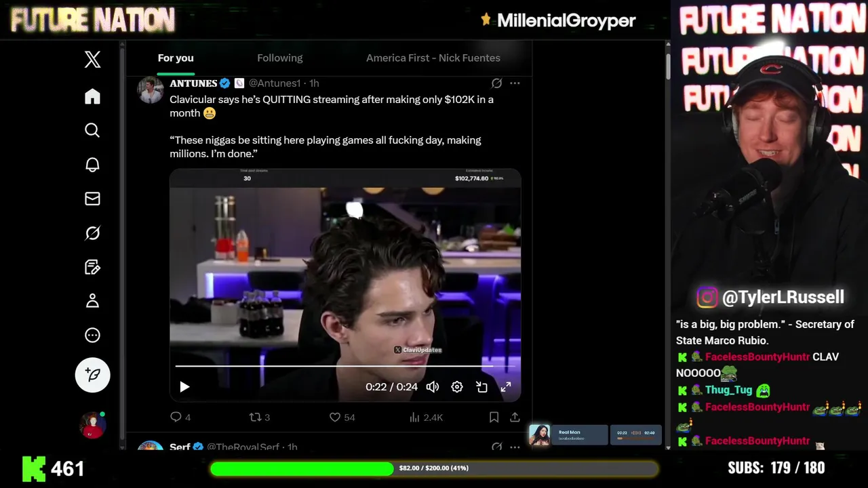Click the @Antunes1 handle
Image resolution: width=868 pixels, height=488 pixels.
pyautogui.click(x=275, y=83)
